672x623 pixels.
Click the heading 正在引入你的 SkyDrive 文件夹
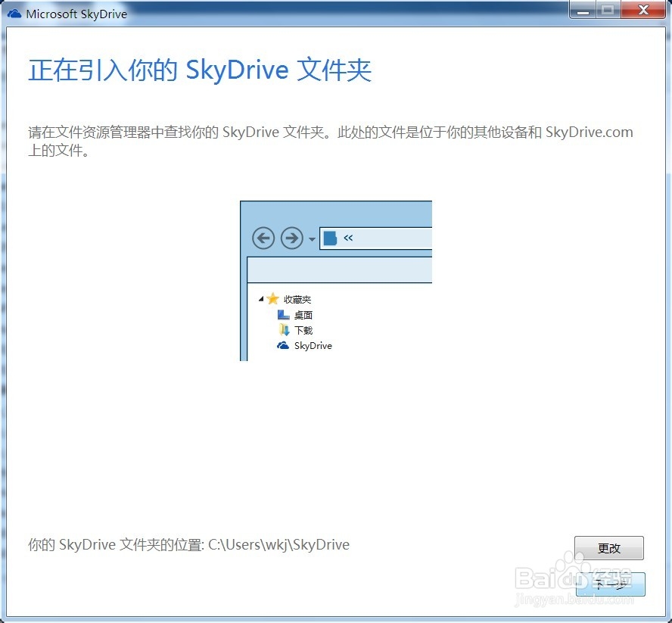click(200, 70)
